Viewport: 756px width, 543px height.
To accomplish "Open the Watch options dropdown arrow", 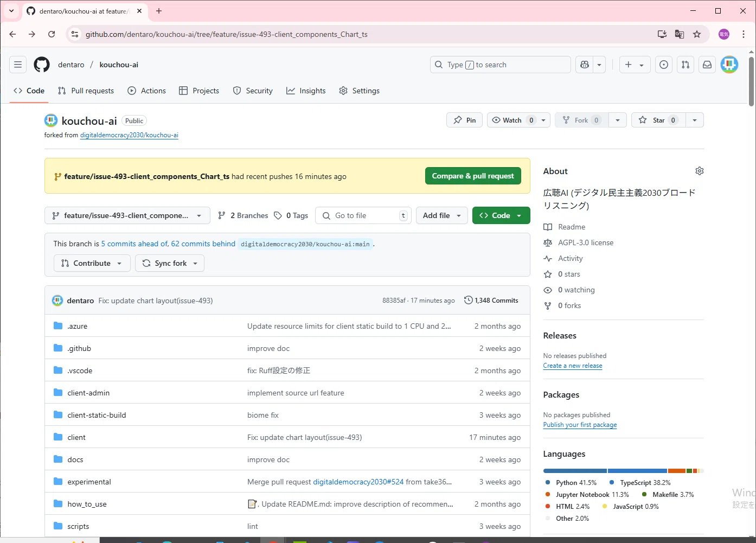I will coord(543,120).
